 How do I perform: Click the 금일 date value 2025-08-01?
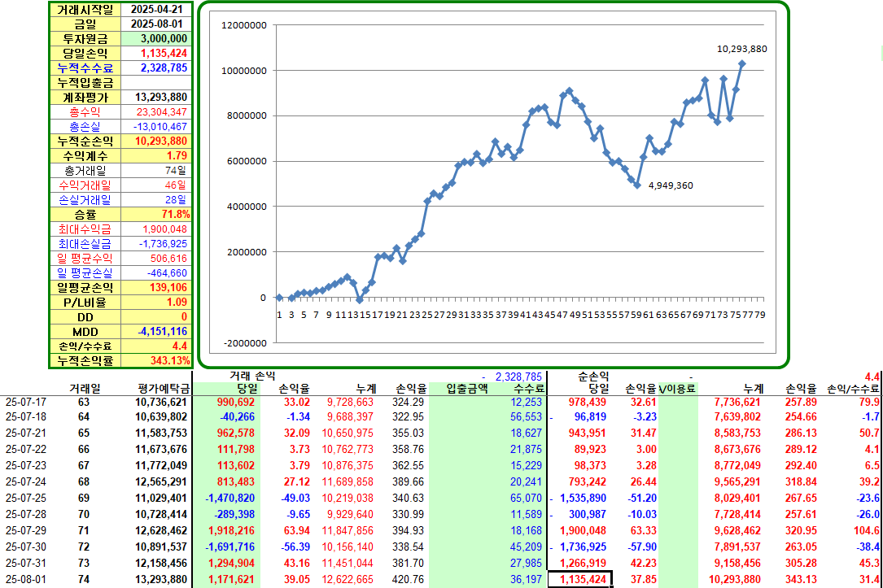156,24
